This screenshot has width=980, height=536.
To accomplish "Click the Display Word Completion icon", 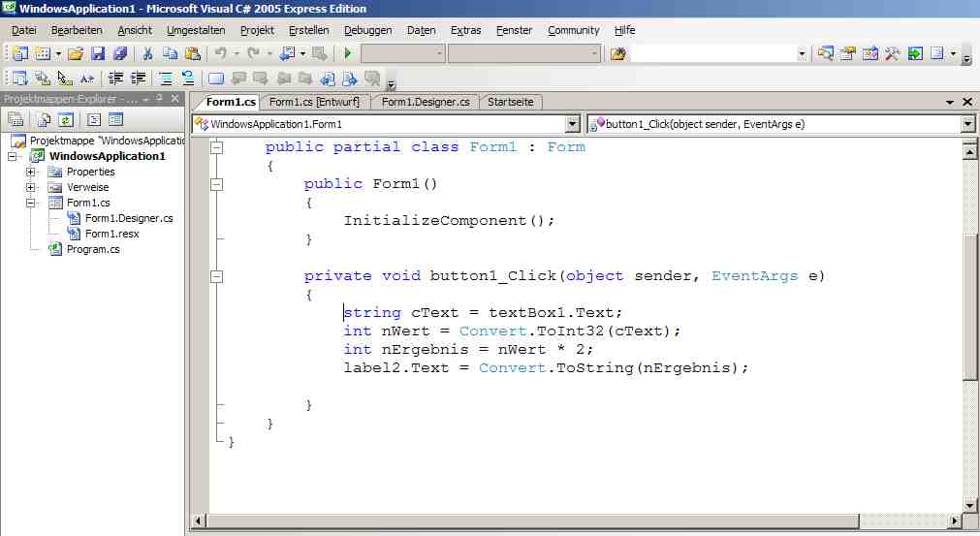I will point(87,79).
